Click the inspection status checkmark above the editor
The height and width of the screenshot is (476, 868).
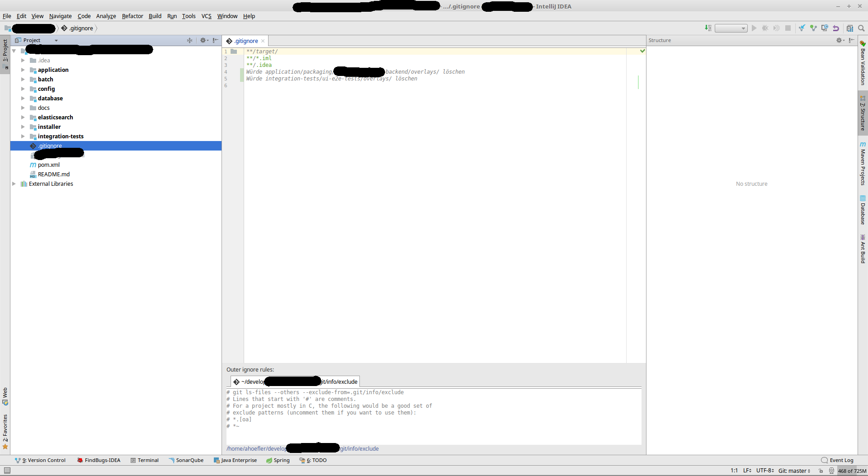[x=642, y=51]
